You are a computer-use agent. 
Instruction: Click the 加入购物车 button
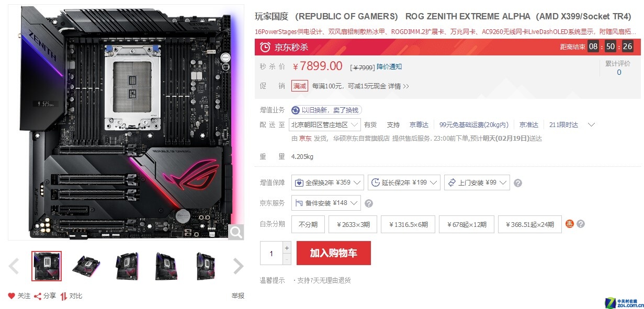pos(334,253)
